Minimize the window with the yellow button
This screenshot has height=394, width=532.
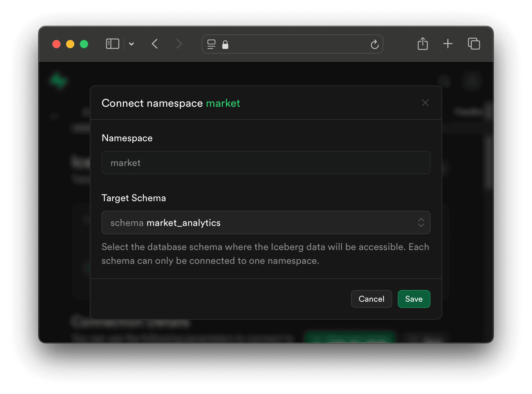tap(70, 44)
